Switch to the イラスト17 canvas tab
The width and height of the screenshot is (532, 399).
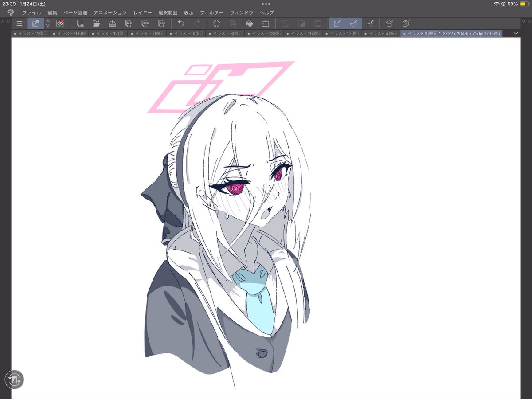[x=343, y=33]
